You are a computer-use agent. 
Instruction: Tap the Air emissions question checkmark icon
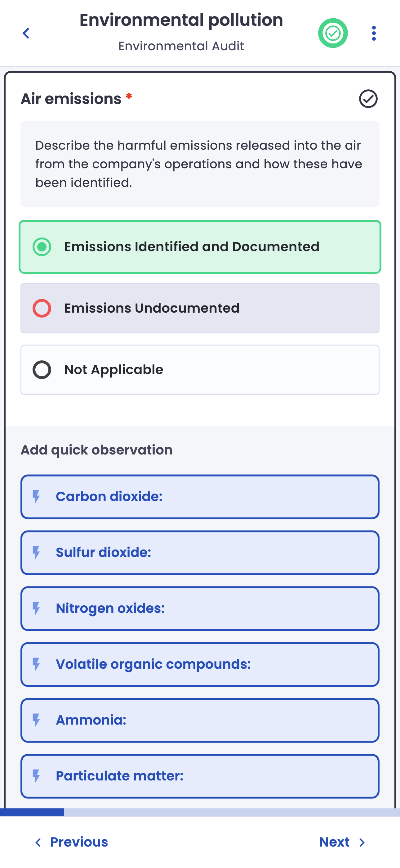368,99
